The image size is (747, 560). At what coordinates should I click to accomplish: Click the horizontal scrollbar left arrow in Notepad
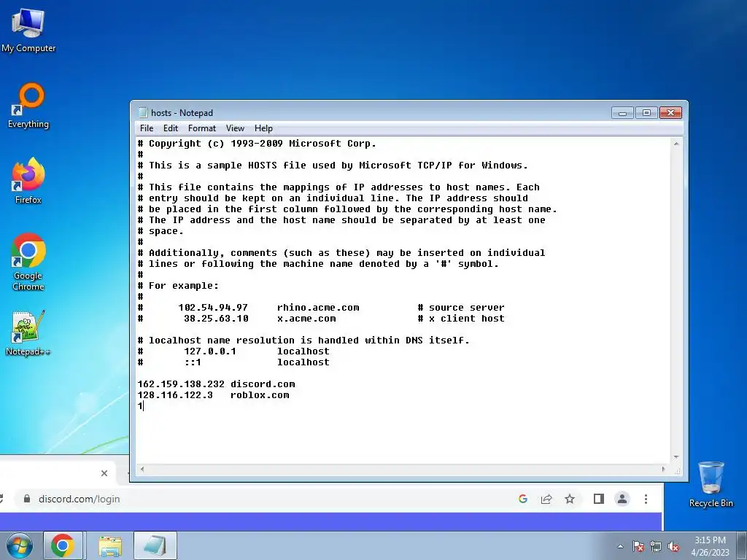click(x=142, y=469)
